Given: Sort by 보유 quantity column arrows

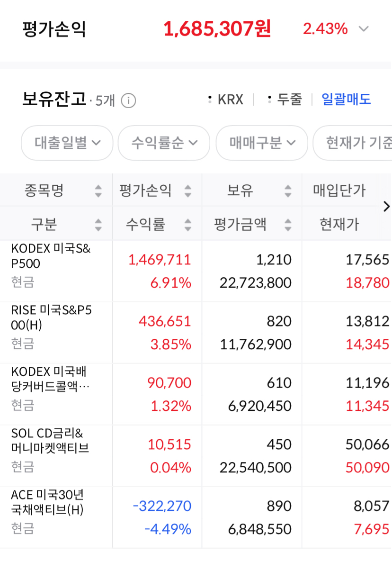Looking at the screenshot, I should [288, 190].
